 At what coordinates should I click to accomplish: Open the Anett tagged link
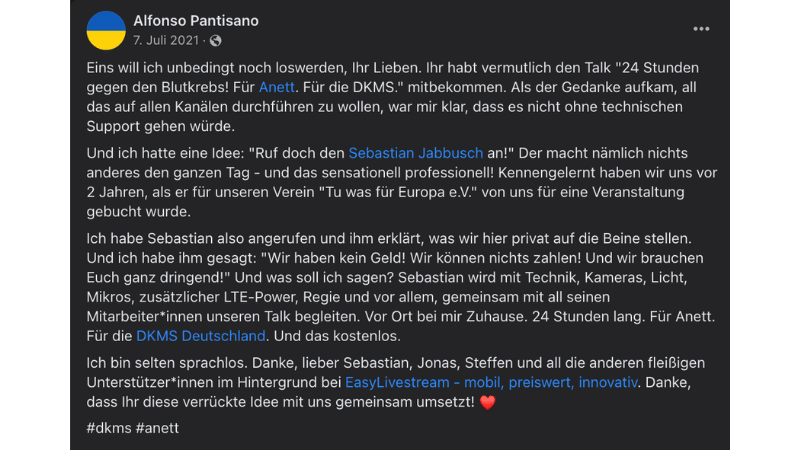tap(276, 88)
